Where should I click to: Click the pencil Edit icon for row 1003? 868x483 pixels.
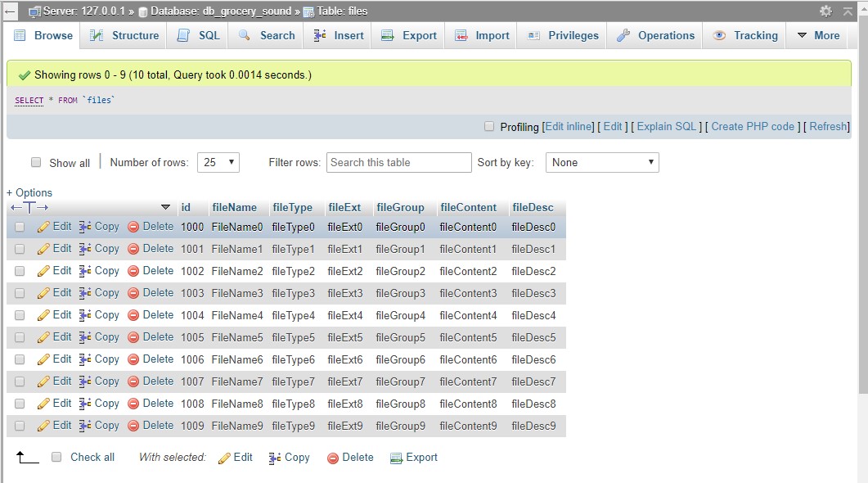tap(43, 293)
